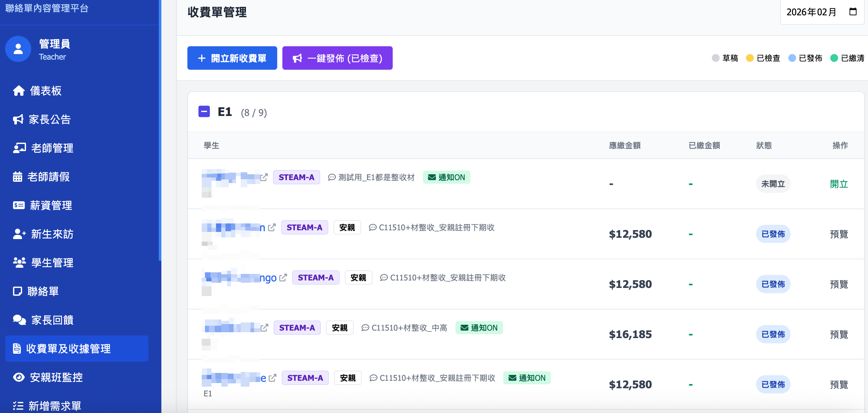Open external link icon in bottom E1 student row
This screenshot has width=868, height=413.
coord(272,378)
